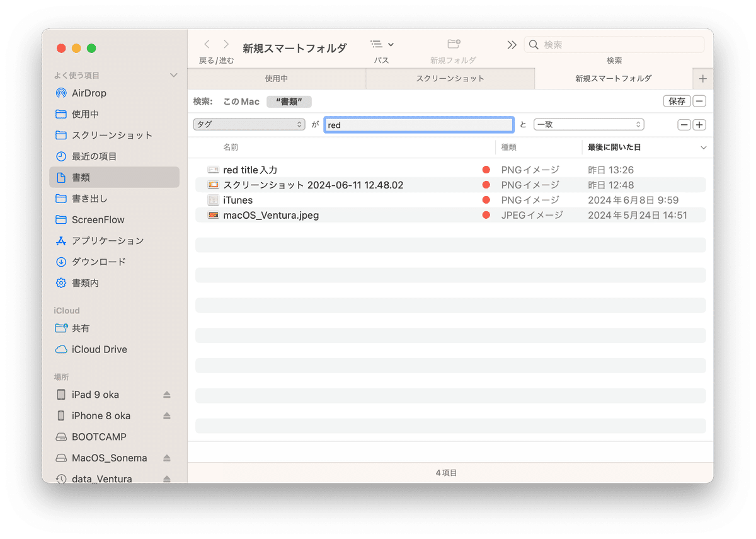Toggle sort order chevron in date column
756x539 pixels.
[704, 148]
